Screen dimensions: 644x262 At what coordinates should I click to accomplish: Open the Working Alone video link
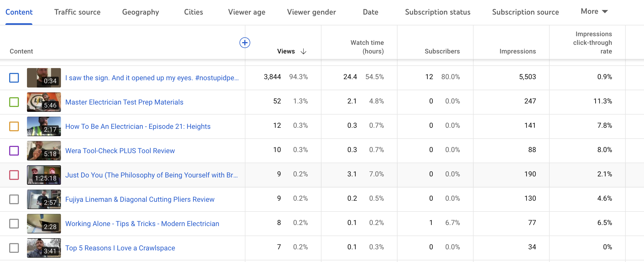[x=142, y=224]
